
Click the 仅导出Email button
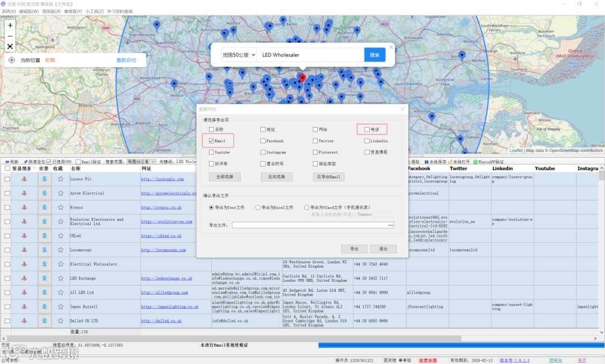pos(328,177)
